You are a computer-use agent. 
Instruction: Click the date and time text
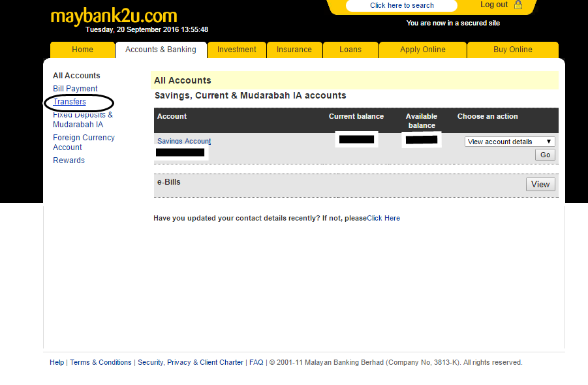click(147, 29)
